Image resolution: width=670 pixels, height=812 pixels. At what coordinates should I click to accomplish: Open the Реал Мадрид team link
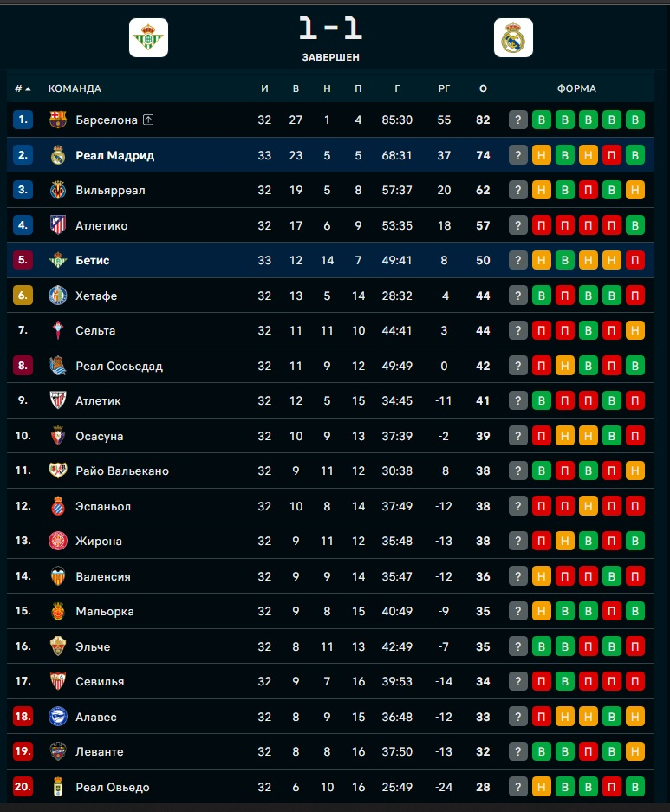[x=114, y=155]
